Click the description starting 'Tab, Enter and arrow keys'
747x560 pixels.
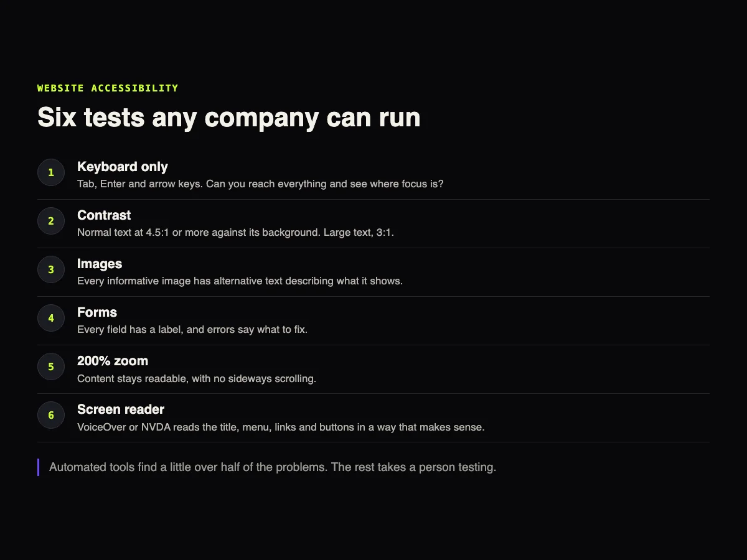click(260, 184)
